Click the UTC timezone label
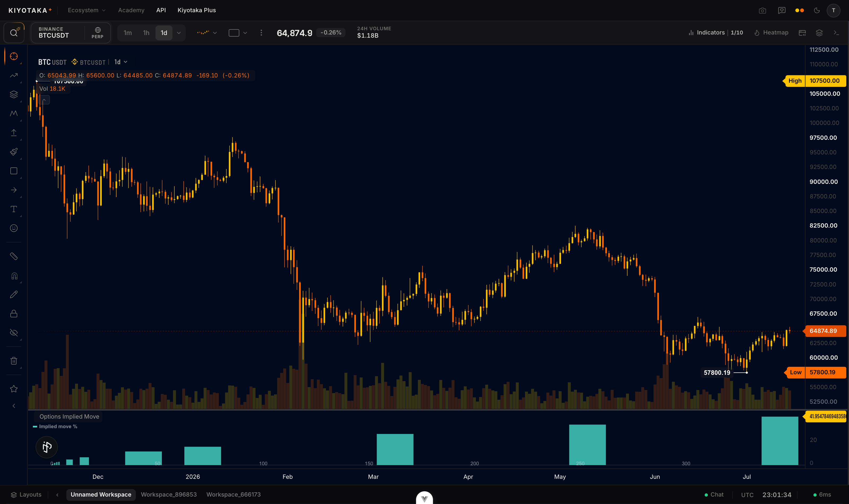Image resolution: width=849 pixels, height=504 pixels. 747,495
